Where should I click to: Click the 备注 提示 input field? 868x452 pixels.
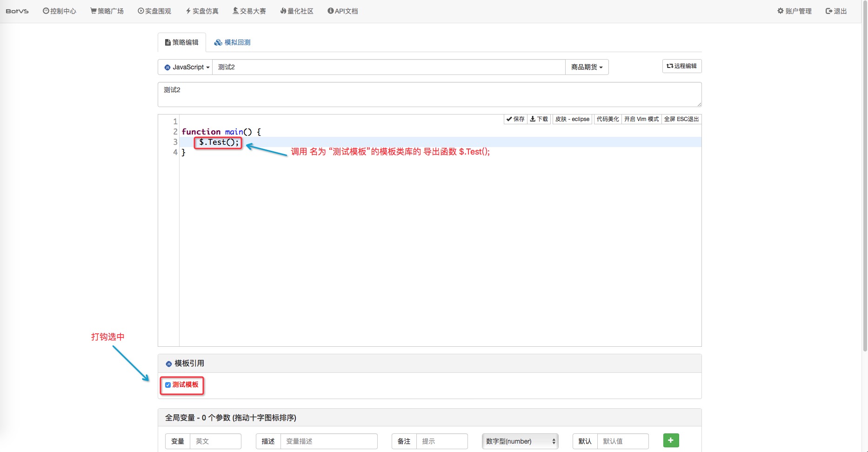point(442,441)
